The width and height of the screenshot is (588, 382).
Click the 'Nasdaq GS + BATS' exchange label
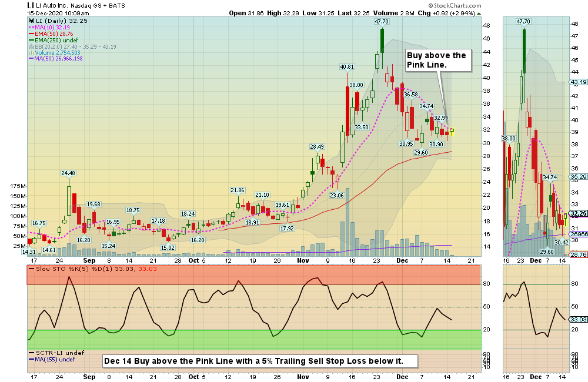(x=98, y=6)
